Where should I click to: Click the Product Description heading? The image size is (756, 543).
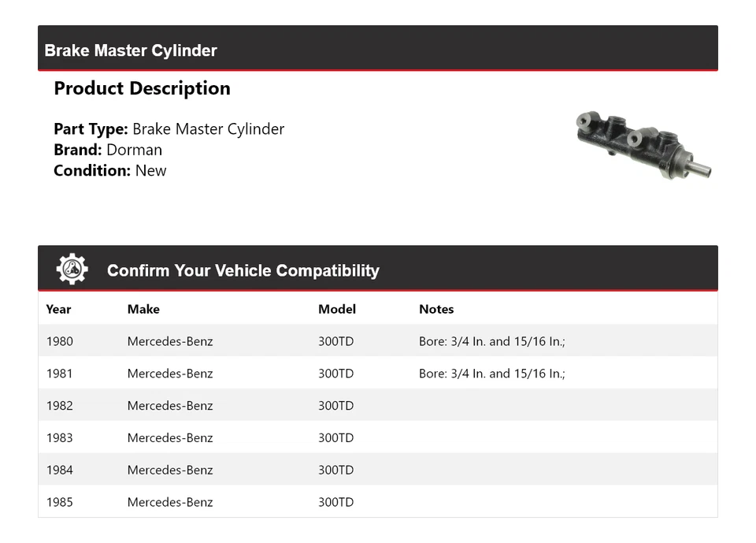coord(142,88)
